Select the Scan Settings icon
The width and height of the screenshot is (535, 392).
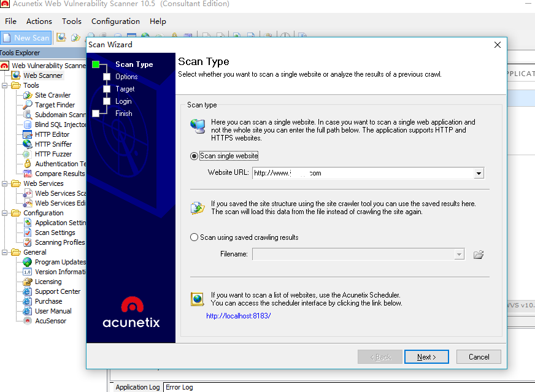click(28, 233)
